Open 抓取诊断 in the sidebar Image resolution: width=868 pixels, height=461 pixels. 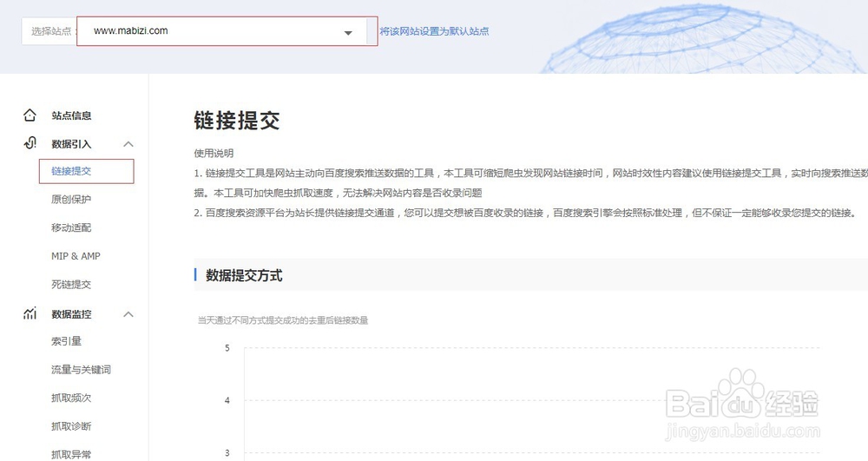click(71, 426)
